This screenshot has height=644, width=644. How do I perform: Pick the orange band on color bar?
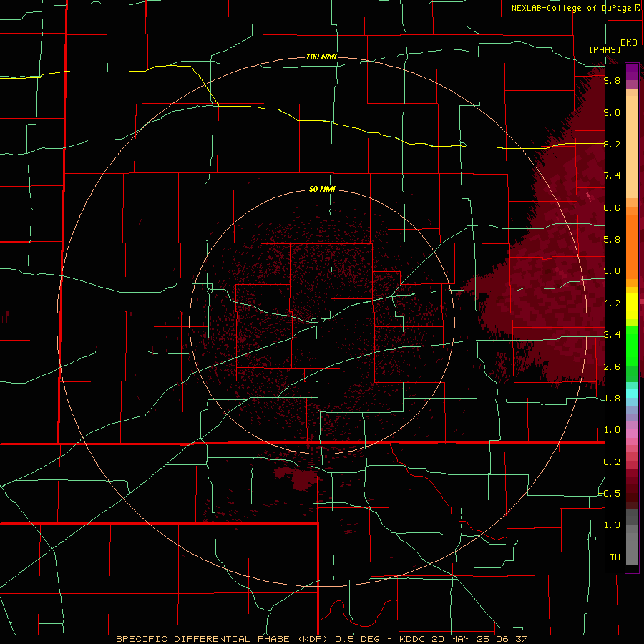pyautogui.click(x=632, y=246)
